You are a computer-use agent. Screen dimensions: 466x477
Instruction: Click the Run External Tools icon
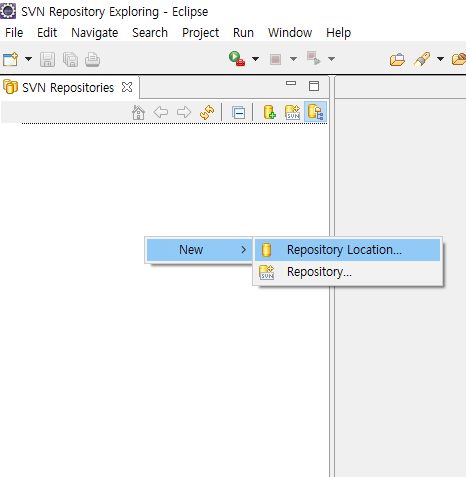(237, 59)
